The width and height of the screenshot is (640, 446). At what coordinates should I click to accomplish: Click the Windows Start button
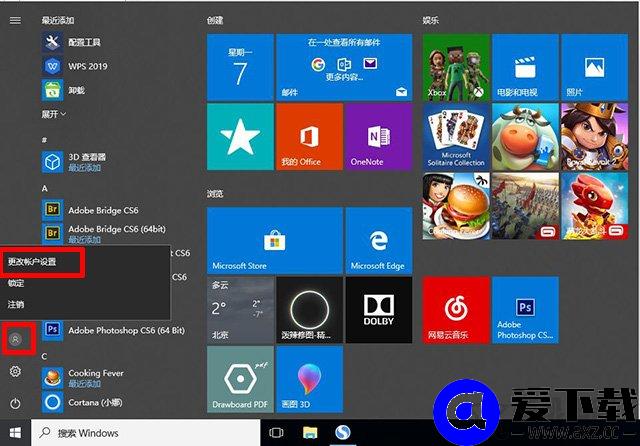click(x=16, y=433)
